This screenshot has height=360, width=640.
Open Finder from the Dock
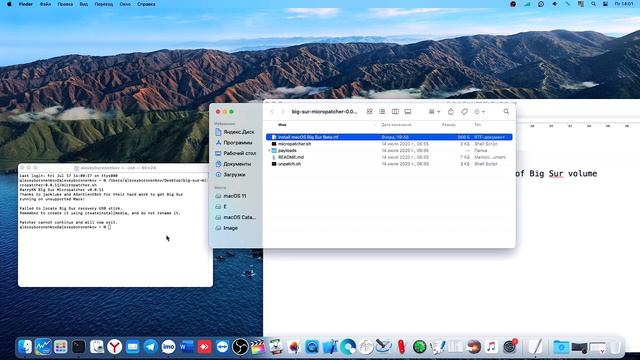25,347
